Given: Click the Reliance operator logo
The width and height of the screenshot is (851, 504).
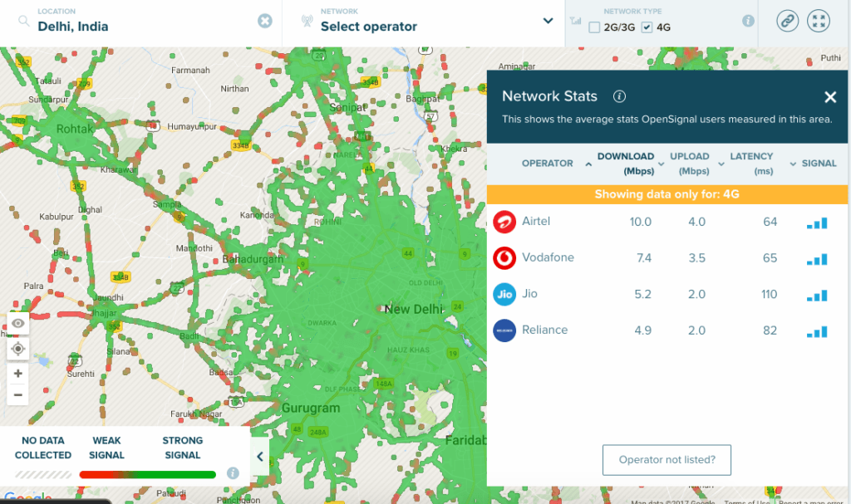Looking at the screenshot, I should [504, 330].
